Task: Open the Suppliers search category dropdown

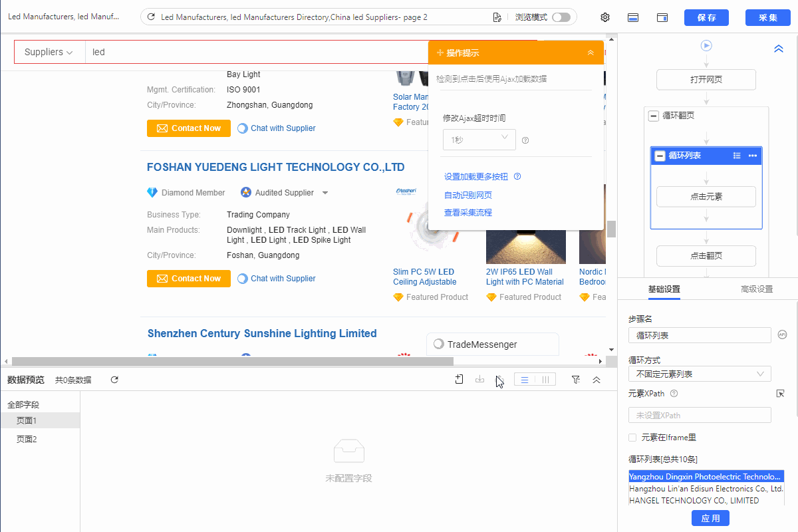Action: [x=49, y=52]
